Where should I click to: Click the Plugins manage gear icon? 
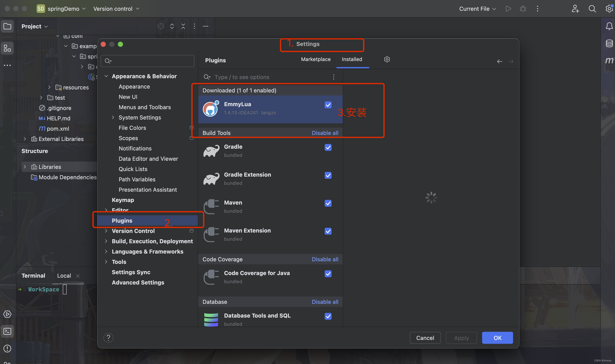coord(387,59)
